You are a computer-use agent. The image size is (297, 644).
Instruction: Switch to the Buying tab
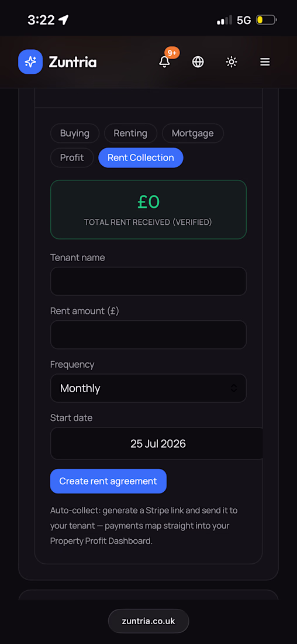(75, 133)
